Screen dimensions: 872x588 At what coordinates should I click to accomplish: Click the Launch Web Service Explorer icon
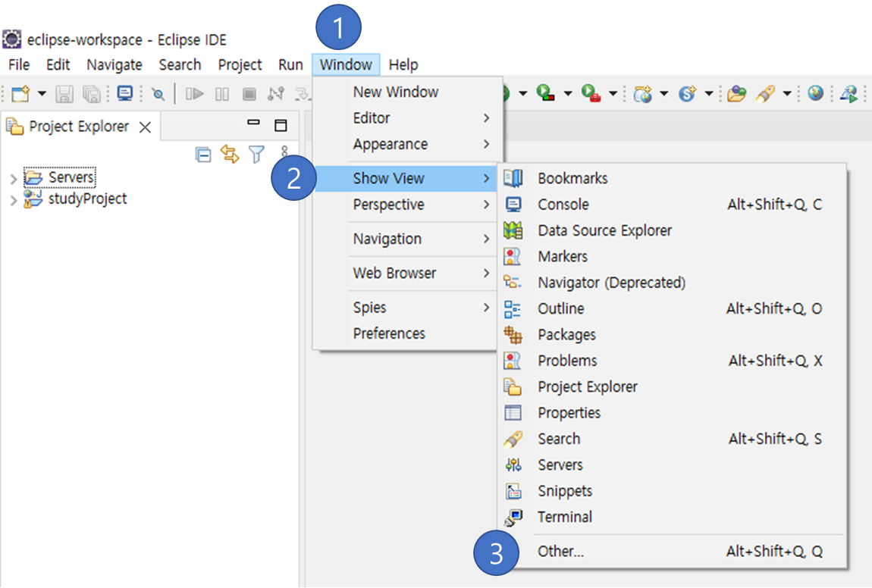(x=848, y=93)
